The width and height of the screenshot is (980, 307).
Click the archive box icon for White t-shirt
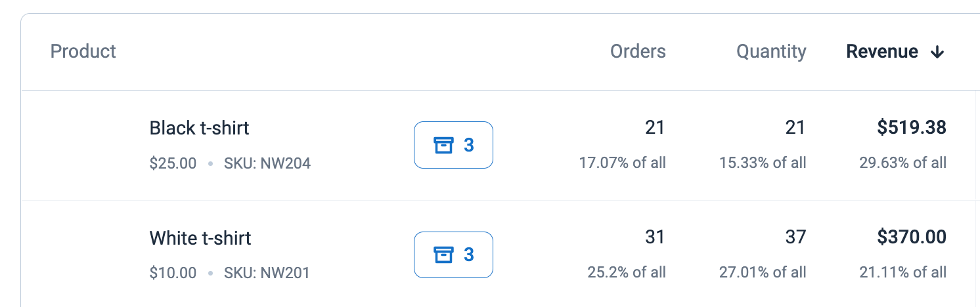click(444, 255)
